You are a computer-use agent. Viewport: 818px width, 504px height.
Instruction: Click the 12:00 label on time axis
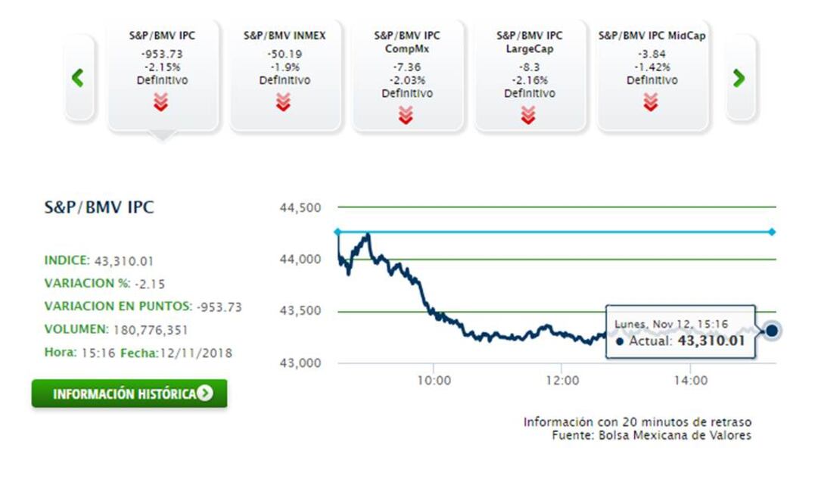click(x=561, y=381)
